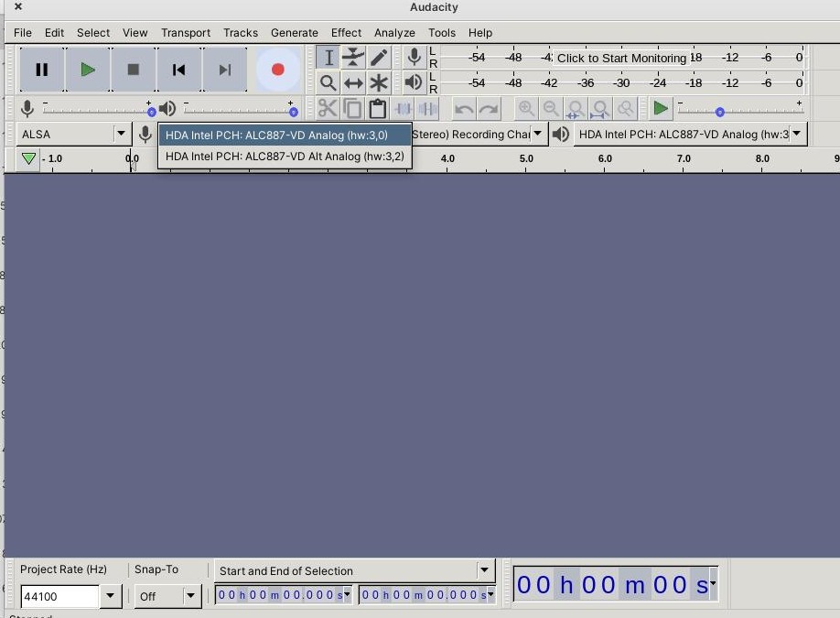Click the Play-at-Speed green button
840x618 pixels.
661,109
